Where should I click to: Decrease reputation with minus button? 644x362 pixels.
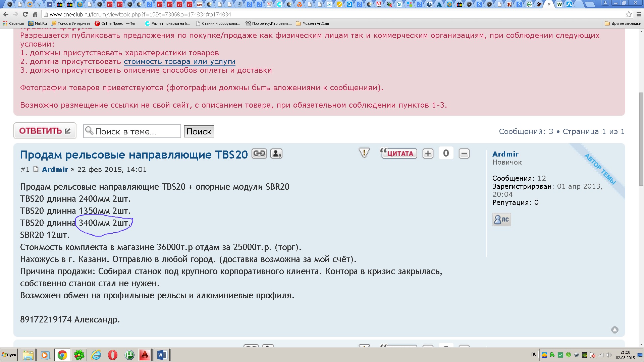coord(464,154)
